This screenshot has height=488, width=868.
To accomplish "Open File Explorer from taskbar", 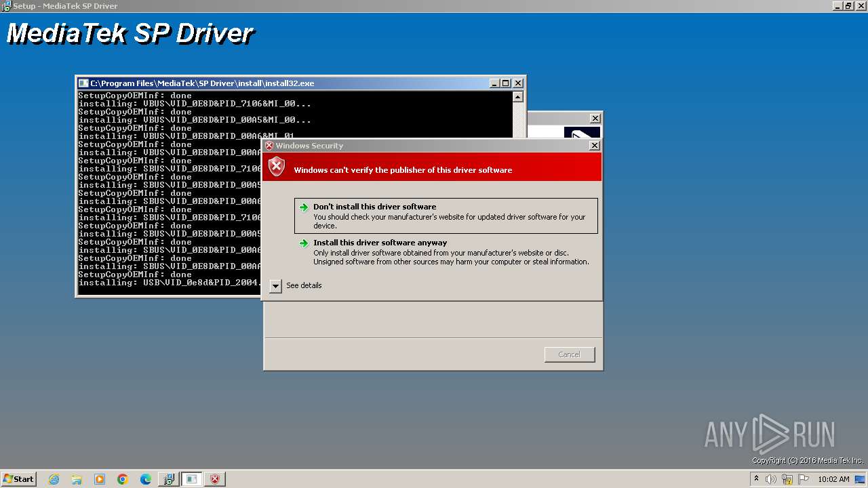I will coord(77,479).
